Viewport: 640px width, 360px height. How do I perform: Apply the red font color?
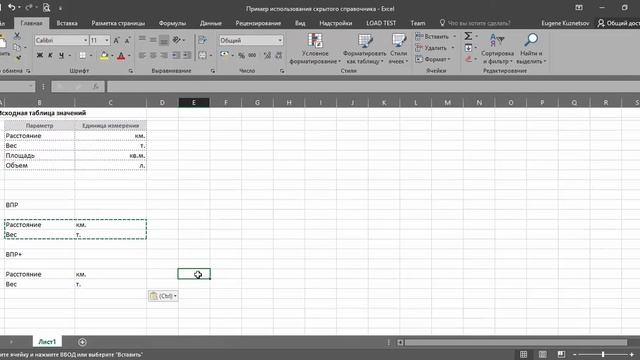(x=121, y=56)
